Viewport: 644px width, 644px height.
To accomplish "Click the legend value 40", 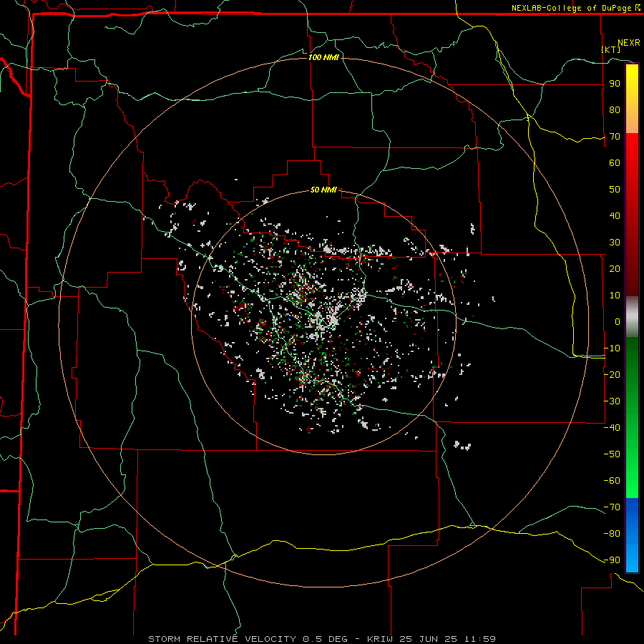I will click(615, 215).
